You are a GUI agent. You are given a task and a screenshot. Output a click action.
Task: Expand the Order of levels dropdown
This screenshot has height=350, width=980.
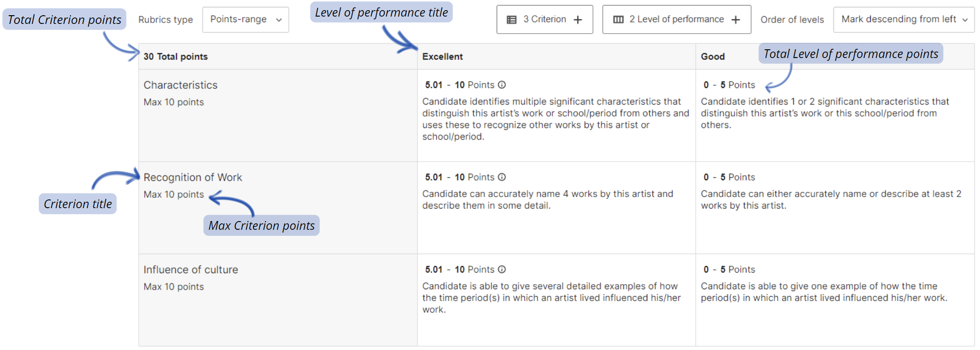click(x=904, y=19)
